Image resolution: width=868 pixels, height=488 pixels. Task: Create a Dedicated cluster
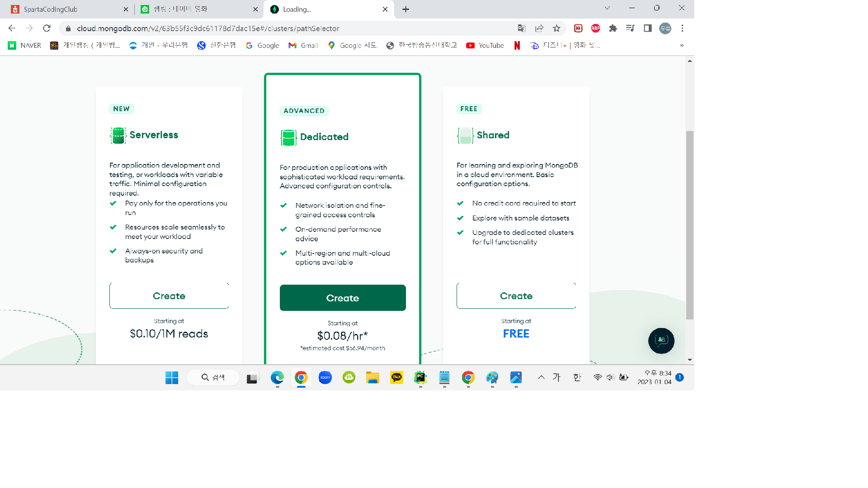(x=343, y=298)
